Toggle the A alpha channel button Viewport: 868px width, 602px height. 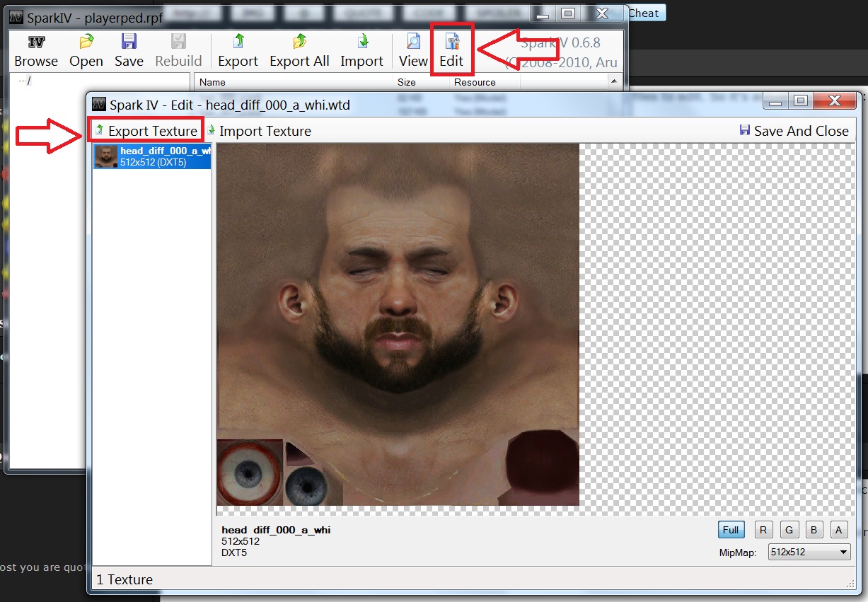838,530
